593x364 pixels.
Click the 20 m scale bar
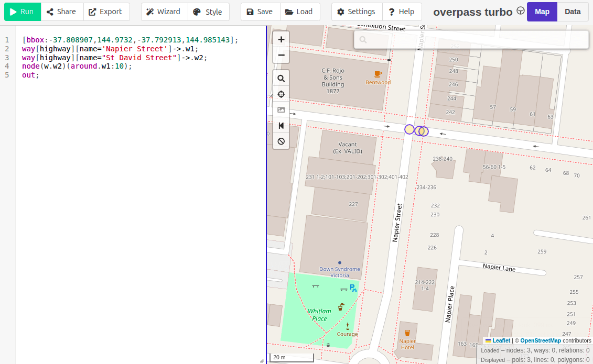[292, 357]
